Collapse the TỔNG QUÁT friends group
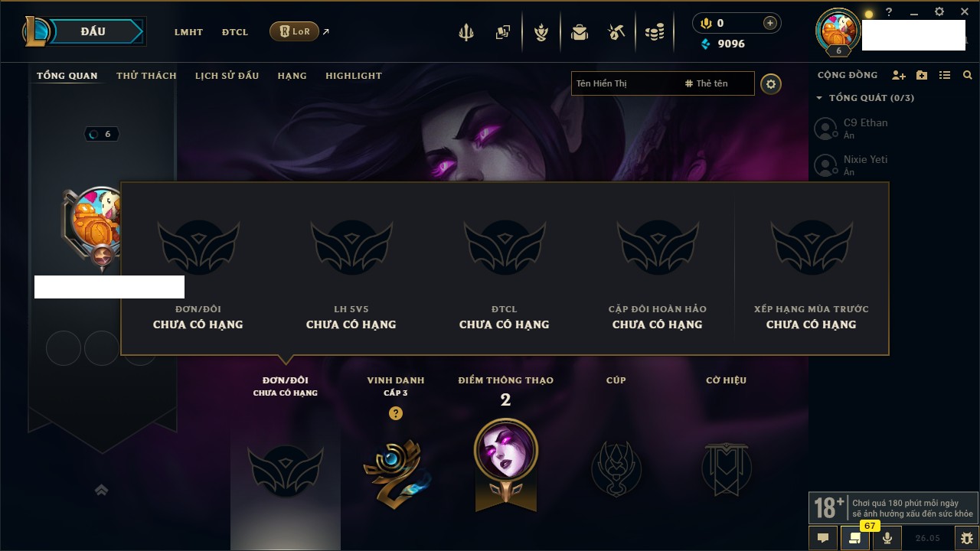The width and height of the screenshot is (980, 551). [819, 98]
